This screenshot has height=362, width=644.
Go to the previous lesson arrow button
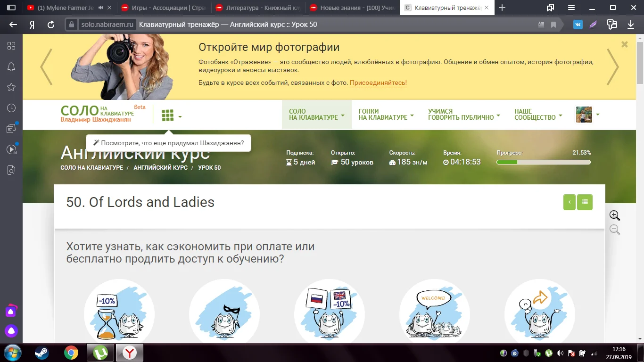[570, 202]
